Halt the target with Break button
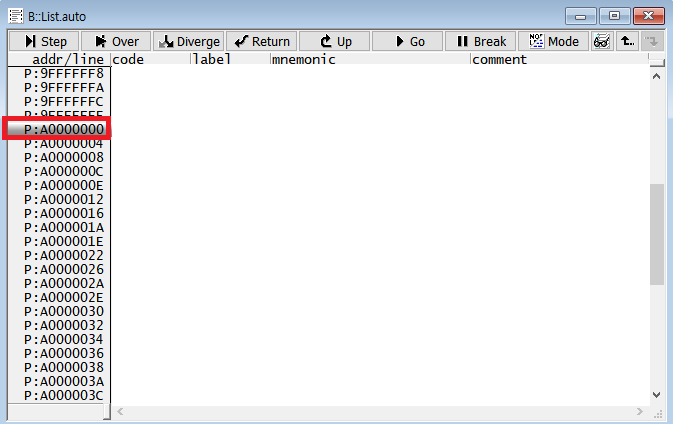This screenshot has height=424, width=673. pos(480,41)
